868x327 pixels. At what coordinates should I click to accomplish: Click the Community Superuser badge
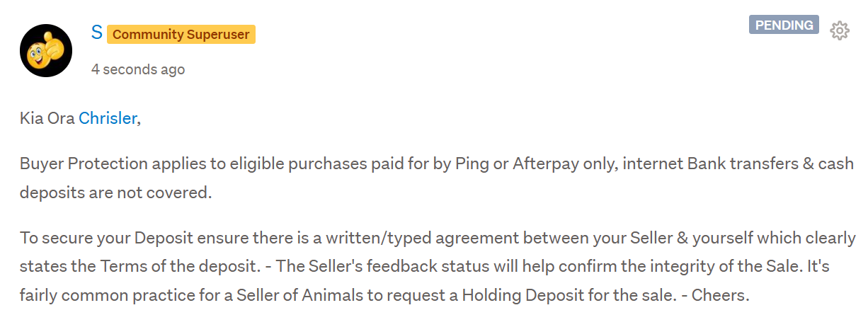(181, 34)
